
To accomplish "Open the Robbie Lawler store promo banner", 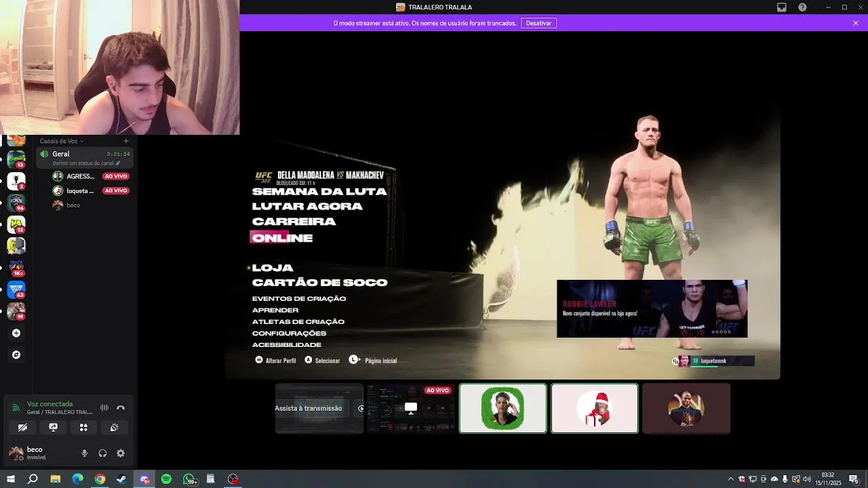I will coord(652,309).
